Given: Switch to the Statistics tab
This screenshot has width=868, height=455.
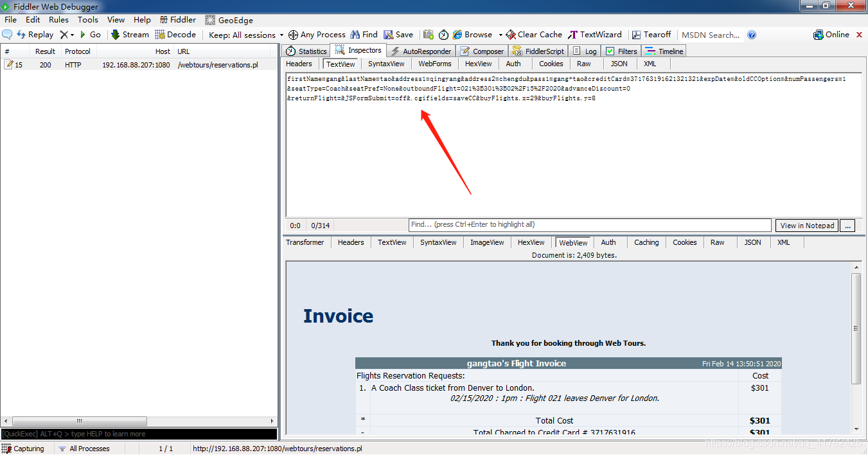Looking at the screenshot, I should (x=306, y=51).
